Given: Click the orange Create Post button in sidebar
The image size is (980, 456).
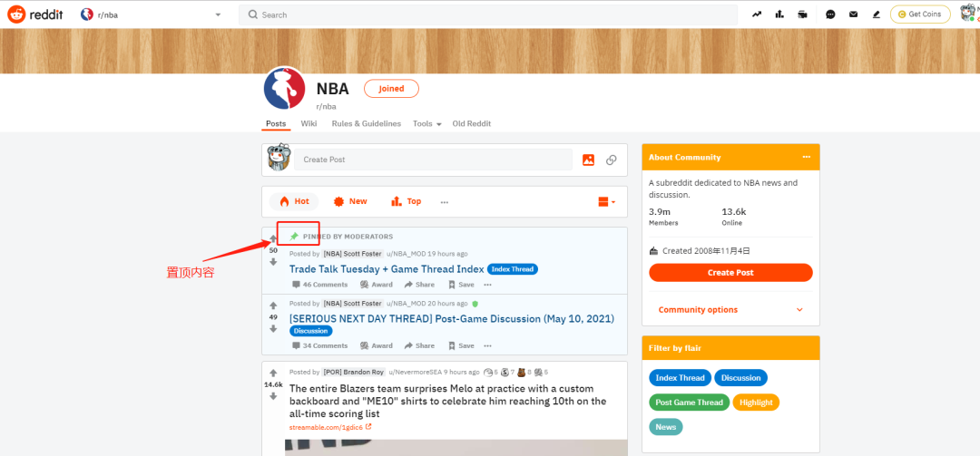Looking at the screenshot, I should 730,272.
